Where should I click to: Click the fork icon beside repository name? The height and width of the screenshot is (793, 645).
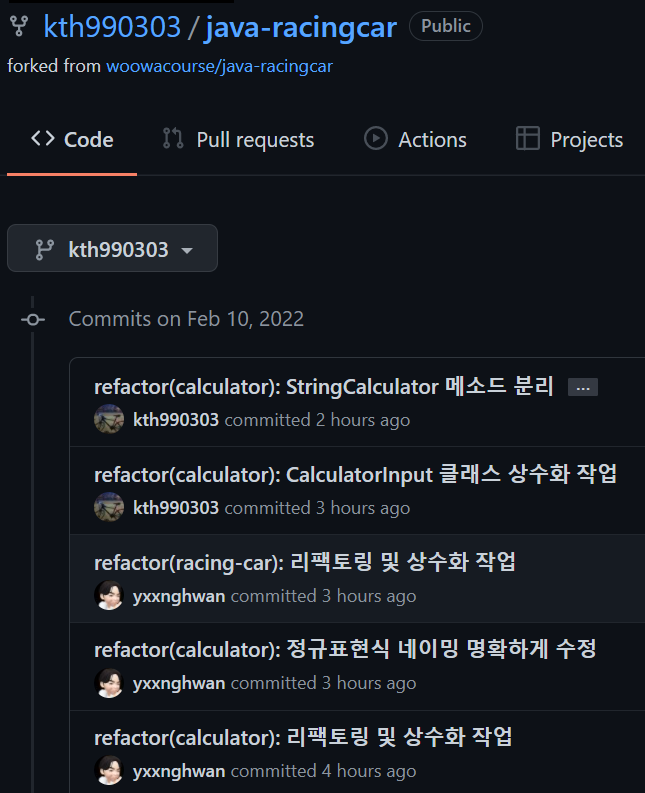pos(19,26)
